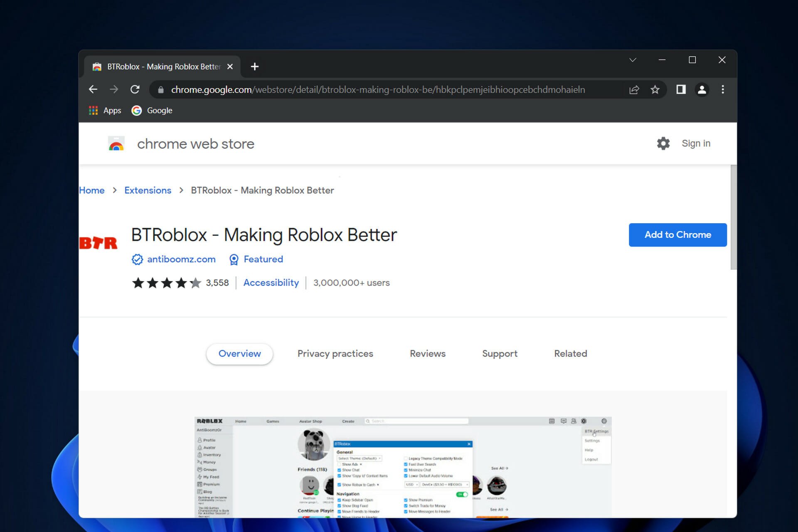The width and height of the screenshot is (798, 532).
Task: Open the Overview tab for BTRoblox extension
Action: point(239,353)
